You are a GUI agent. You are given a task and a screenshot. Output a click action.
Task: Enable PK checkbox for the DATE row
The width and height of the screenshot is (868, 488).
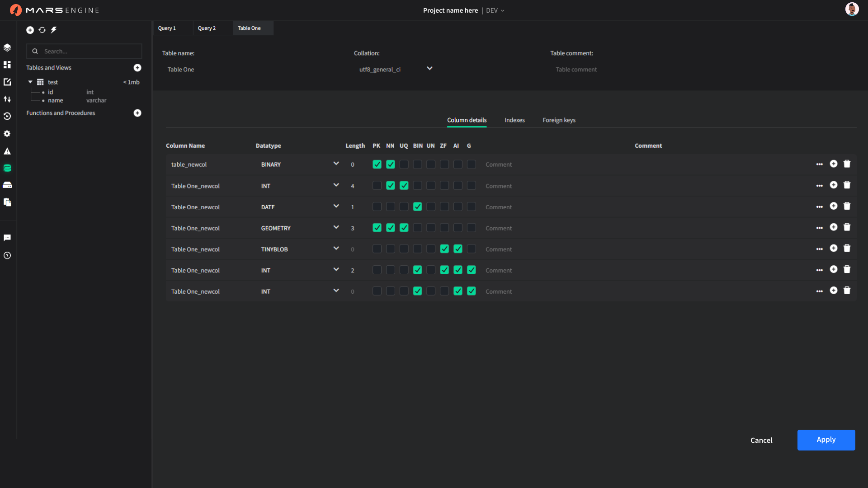377,207
